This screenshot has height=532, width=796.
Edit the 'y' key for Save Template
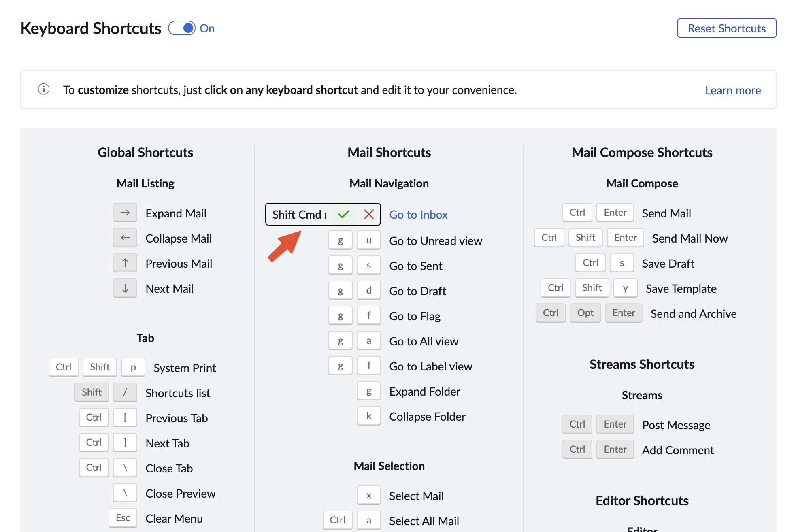(x=625, y=288)
